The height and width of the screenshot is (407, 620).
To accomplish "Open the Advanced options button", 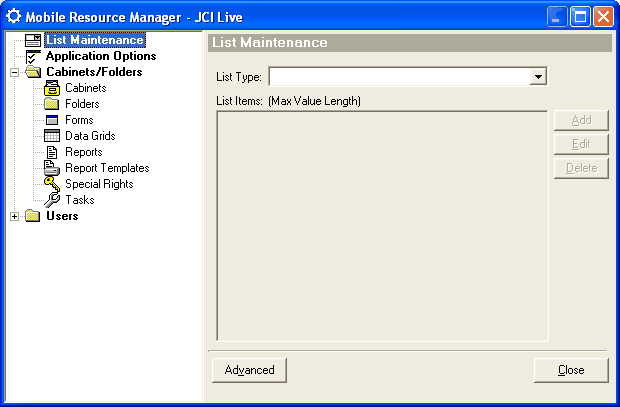I will point(250,370).
